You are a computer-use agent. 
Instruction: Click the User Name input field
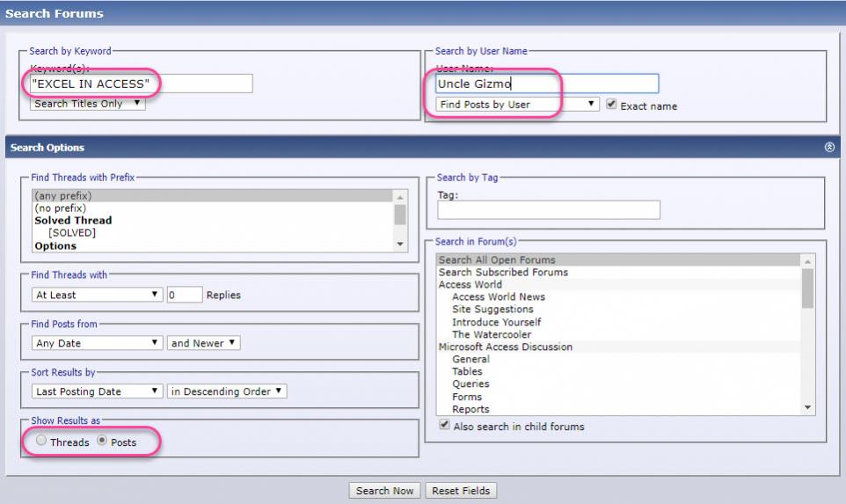click(547, 84)
